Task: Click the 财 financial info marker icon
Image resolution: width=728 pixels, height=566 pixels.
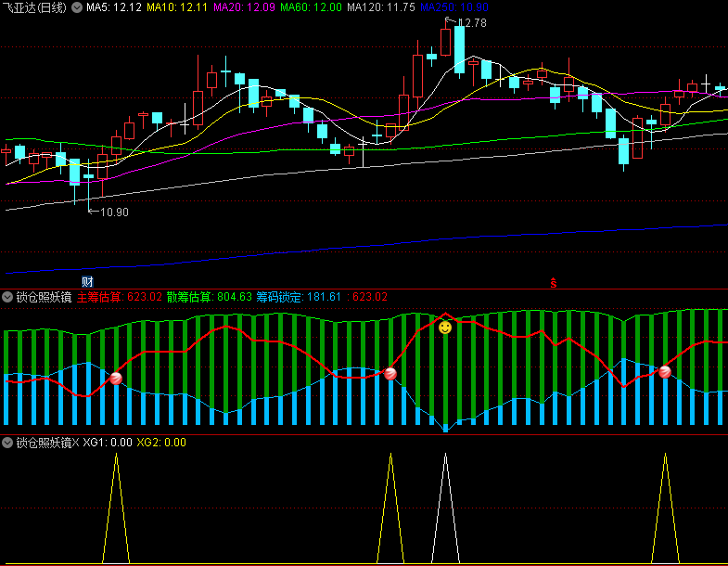Action: click(x=87, y=281)
